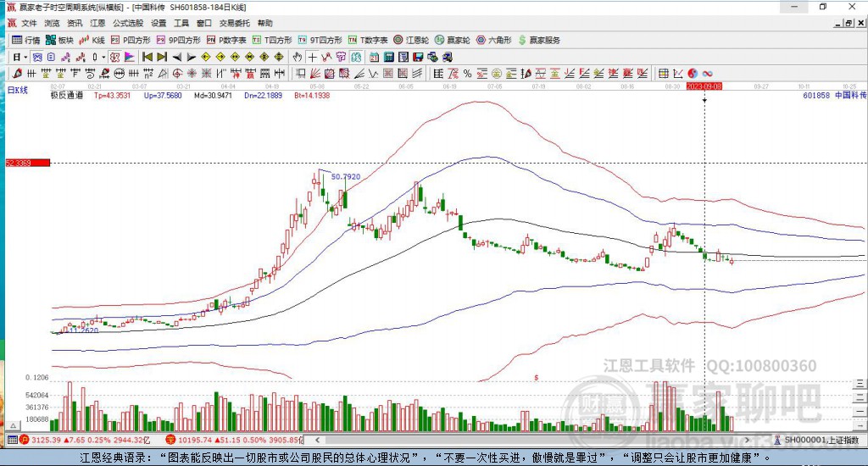Select the hand pan tool
868x466 pixels.
pyautogui.click(x=298, y=57)
